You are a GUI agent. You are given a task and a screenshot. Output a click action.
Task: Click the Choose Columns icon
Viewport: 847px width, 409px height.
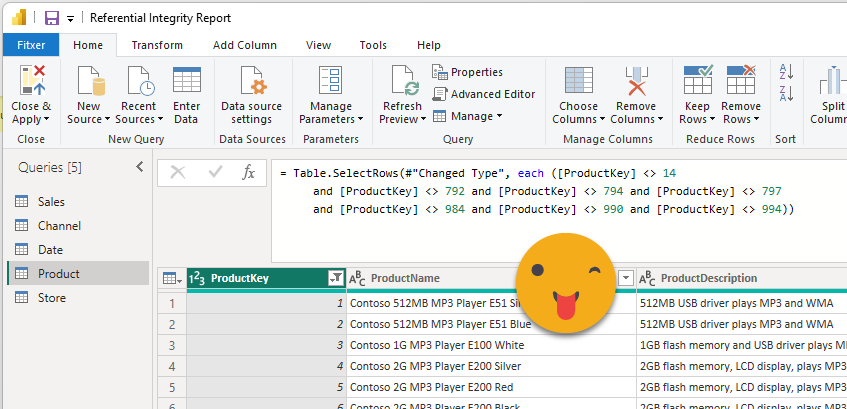point(578,80)
